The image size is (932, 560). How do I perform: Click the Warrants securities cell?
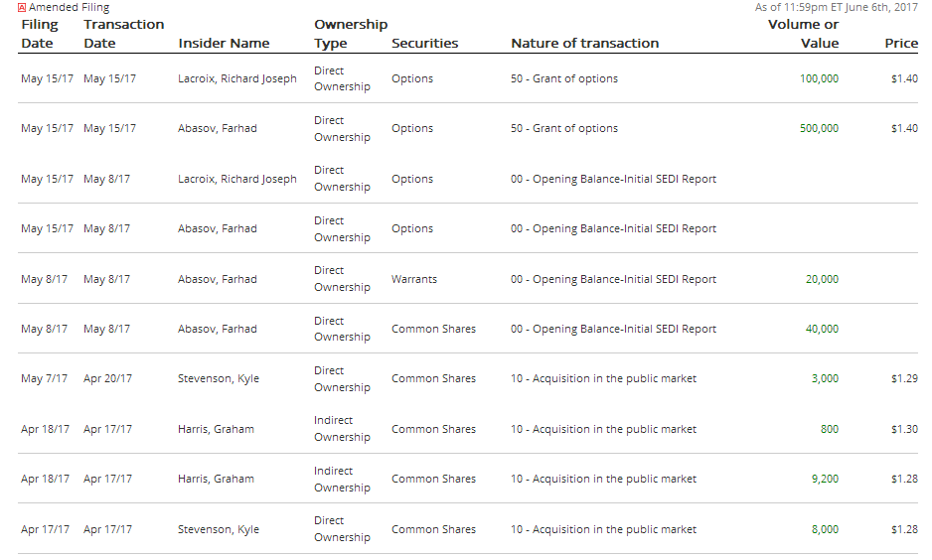tap(413, 279)
